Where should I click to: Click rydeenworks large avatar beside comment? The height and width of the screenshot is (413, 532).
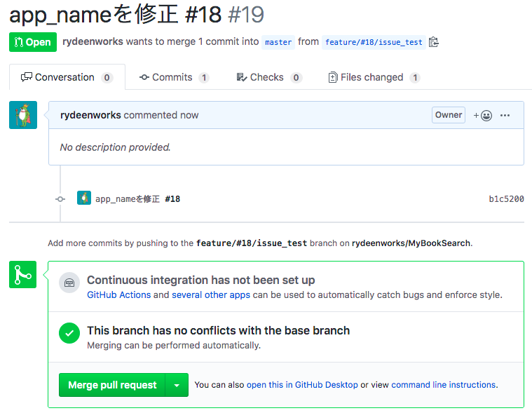coord(23,115)
